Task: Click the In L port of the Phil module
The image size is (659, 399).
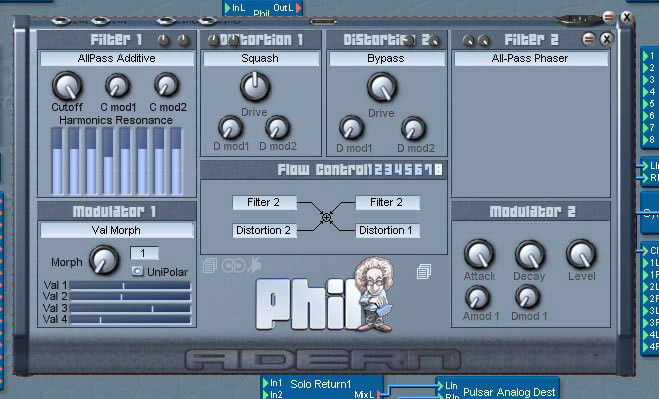Action: [x=227, y=8]
